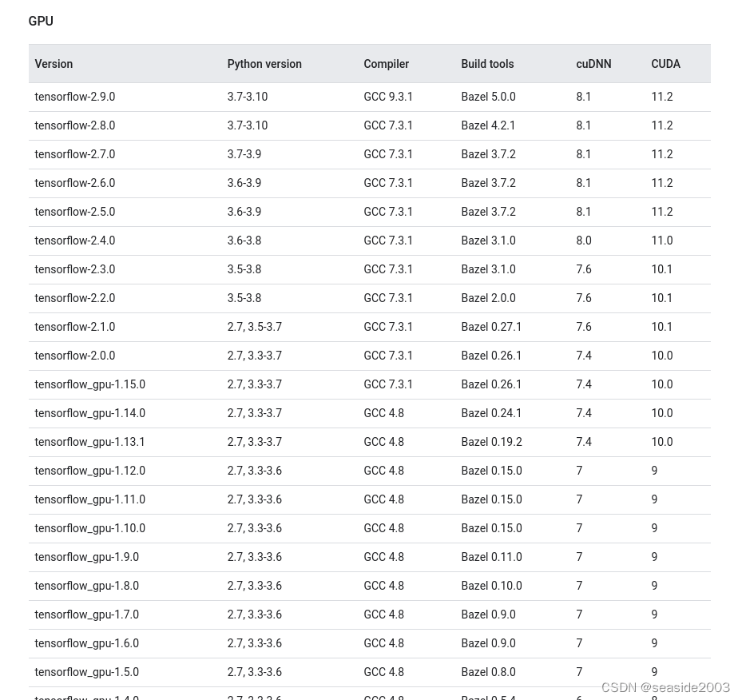Click Bazel 3.7.2 in tensorflow-2.7.0 row
742x700 pixels.
pyautogui.click(x=488, y=154)
